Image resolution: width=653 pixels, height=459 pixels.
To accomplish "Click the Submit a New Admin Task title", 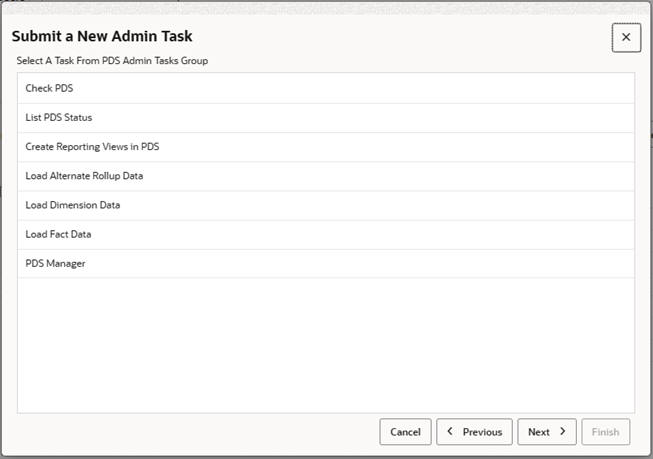I will coord(102,37).
